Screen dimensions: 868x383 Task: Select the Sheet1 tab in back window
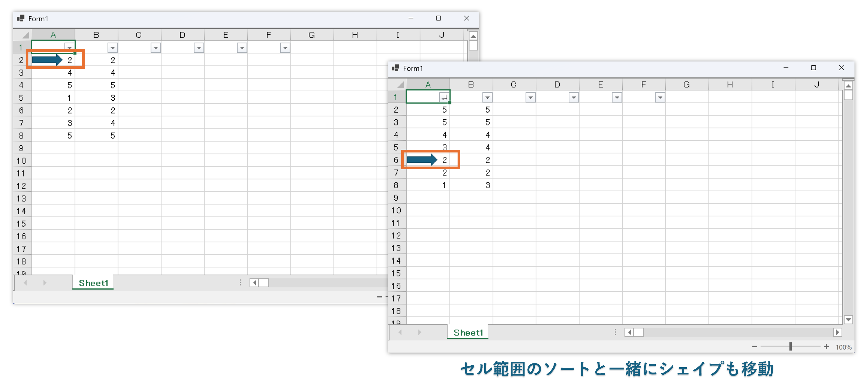(x=93, y=283)
